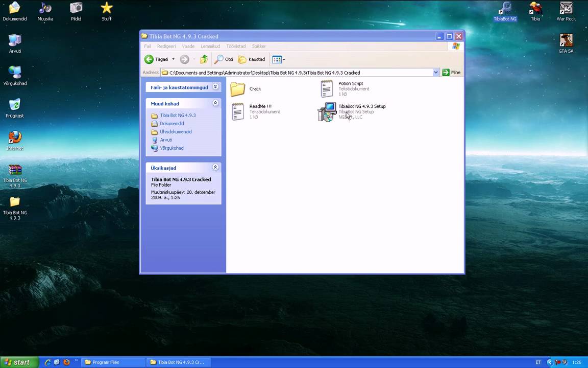This screenshot has height=368, width=588.
Task: Select the War Rock desktop shortcut
Action: click(566, 11)
